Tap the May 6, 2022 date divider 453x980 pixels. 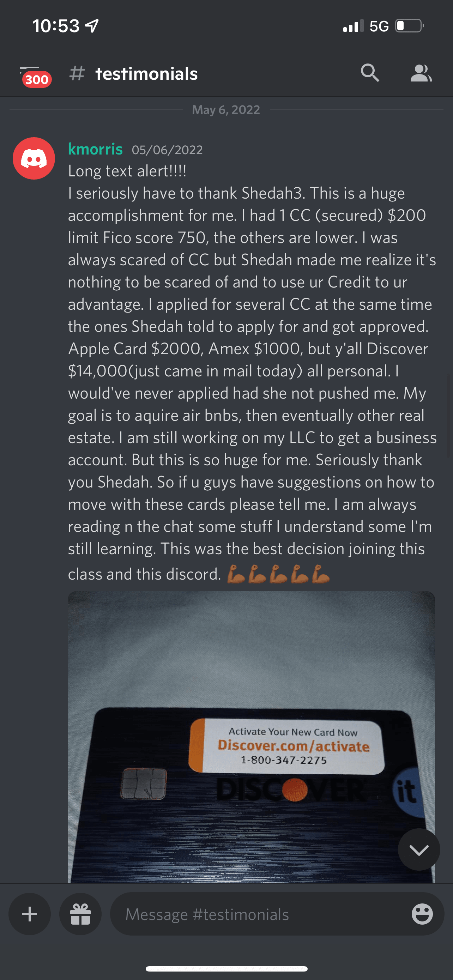tap(226, 110)
